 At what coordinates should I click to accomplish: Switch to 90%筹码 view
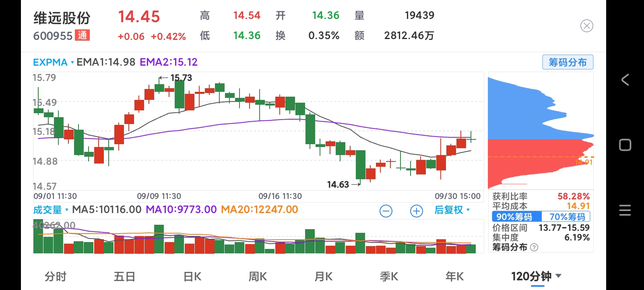[514, 217]
